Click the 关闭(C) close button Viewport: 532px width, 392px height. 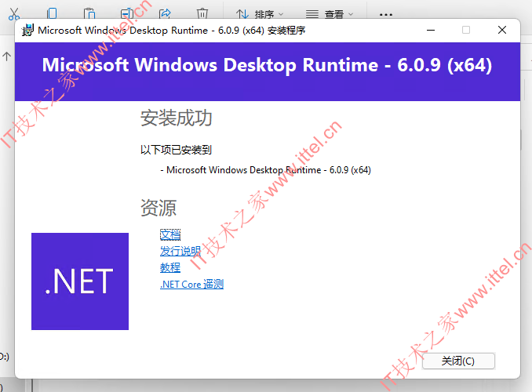tap(458, 361)
